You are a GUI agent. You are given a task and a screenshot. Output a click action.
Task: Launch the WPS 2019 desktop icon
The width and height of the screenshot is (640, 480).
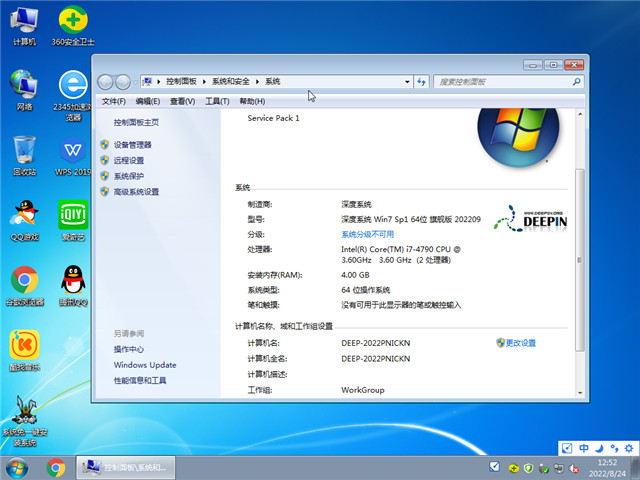(x=73, y=156)
